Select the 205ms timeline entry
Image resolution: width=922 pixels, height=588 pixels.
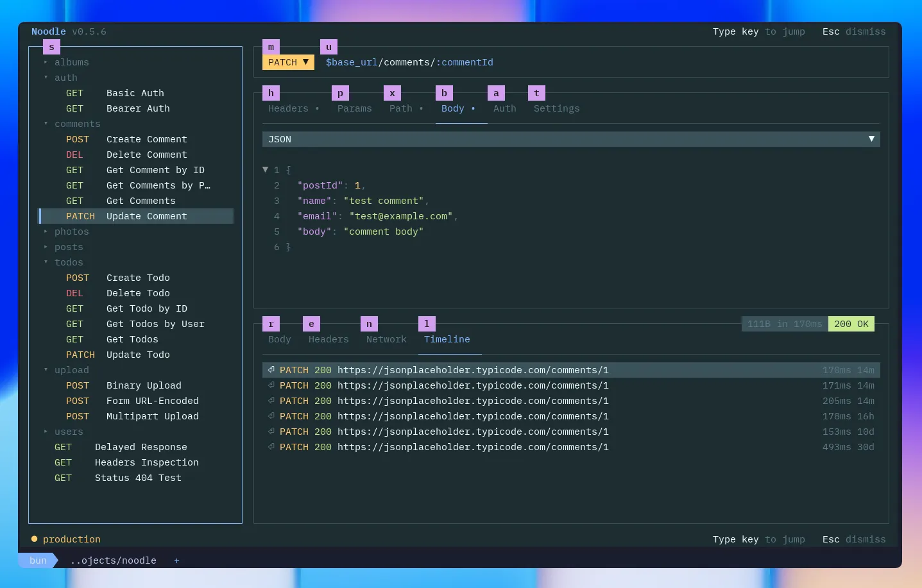[571, 401]
